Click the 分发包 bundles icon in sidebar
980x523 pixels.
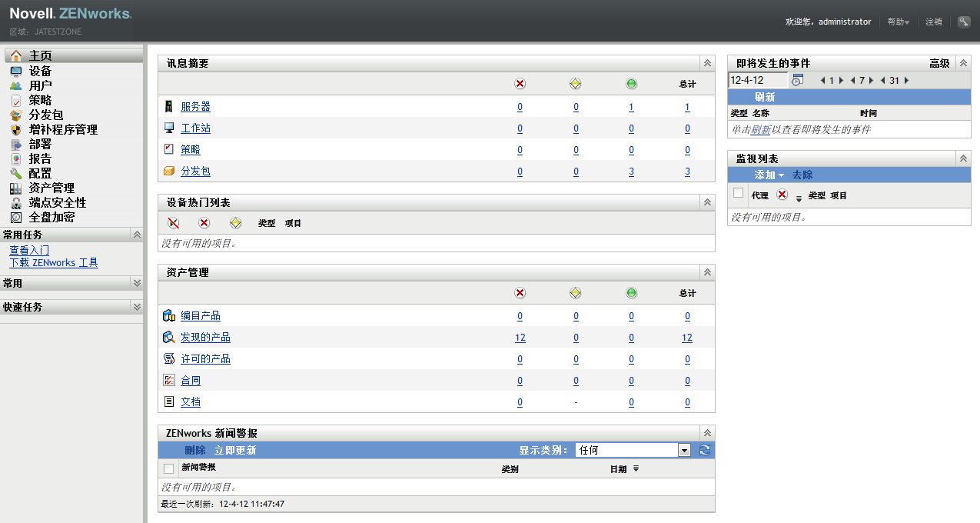[16, 115]
